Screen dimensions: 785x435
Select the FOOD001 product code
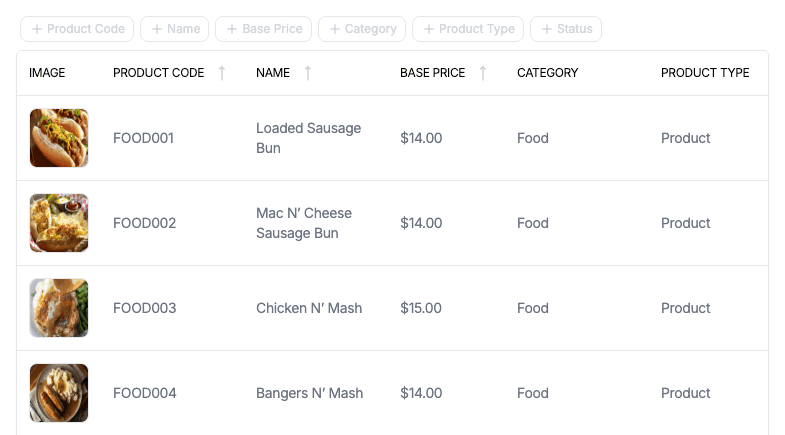pyautogui.click(x=143, y=138)
